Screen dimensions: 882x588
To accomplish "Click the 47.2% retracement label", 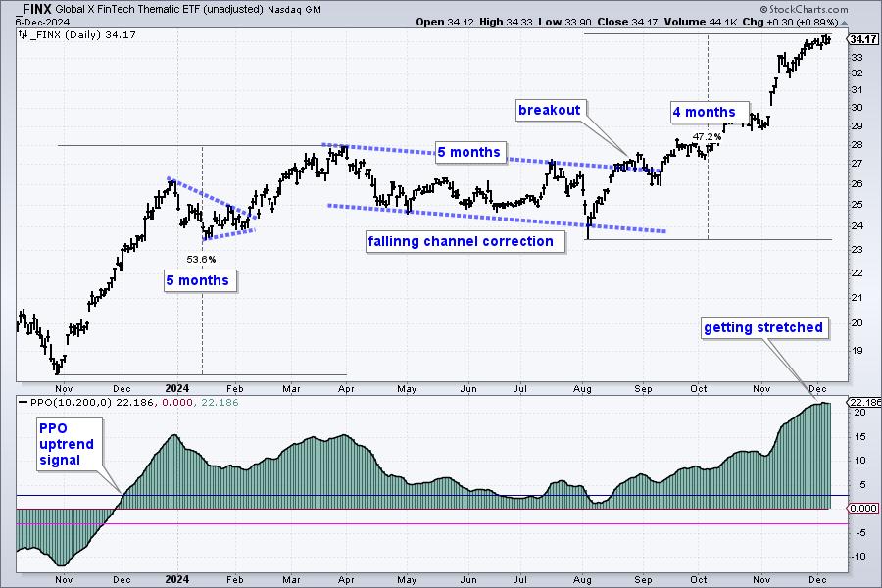I will point(707,136).
